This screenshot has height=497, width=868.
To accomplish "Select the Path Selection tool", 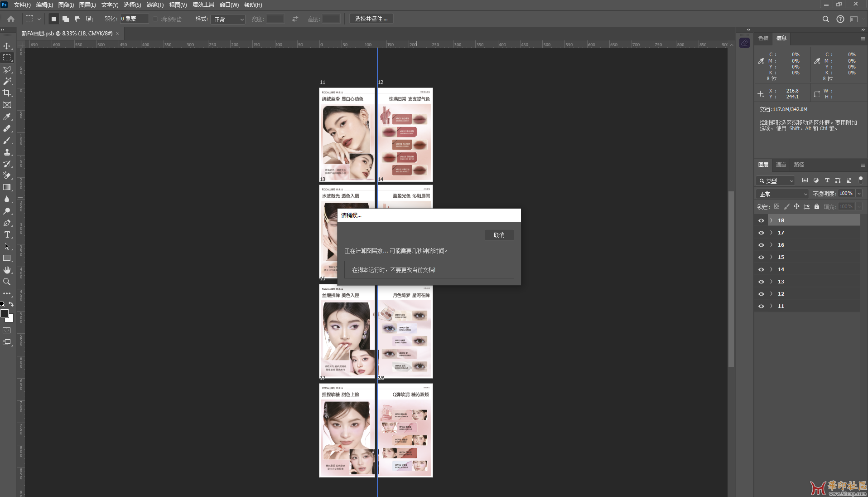I will 7,246.
